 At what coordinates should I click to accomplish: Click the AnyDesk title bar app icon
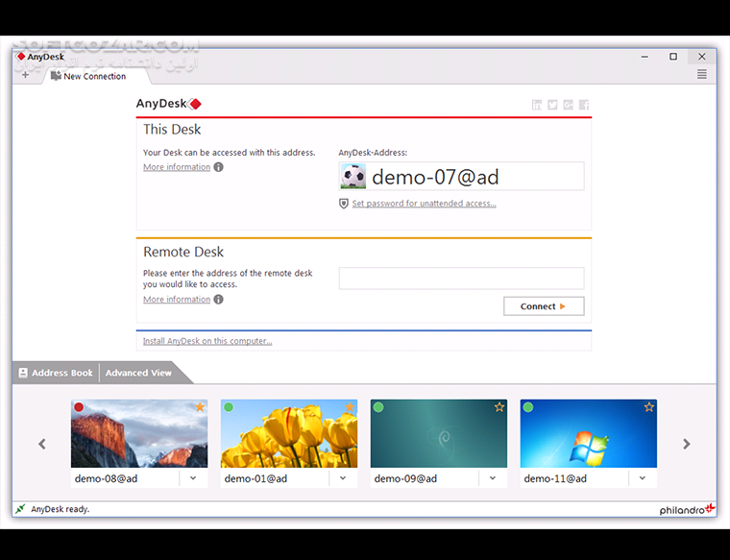[21, 57]
